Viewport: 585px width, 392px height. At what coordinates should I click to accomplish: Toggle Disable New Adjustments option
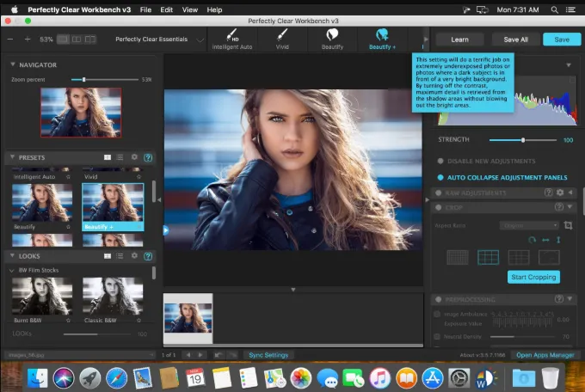(440, 161)
